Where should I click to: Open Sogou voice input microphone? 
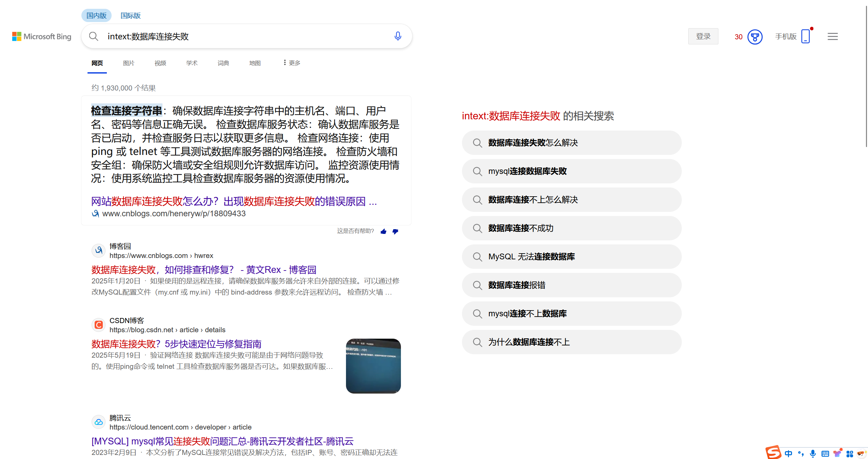click(812, 453)
